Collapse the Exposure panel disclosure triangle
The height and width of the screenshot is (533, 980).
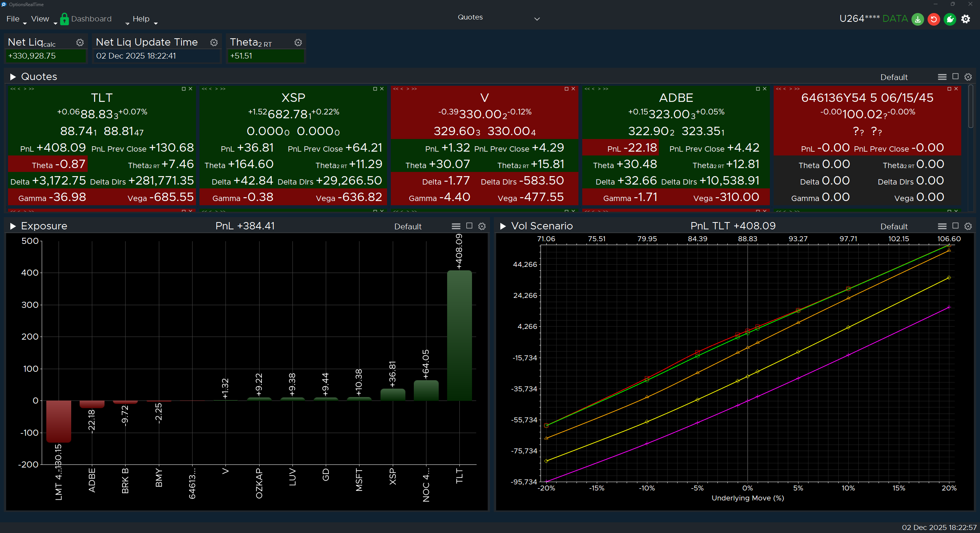[13, 226]
